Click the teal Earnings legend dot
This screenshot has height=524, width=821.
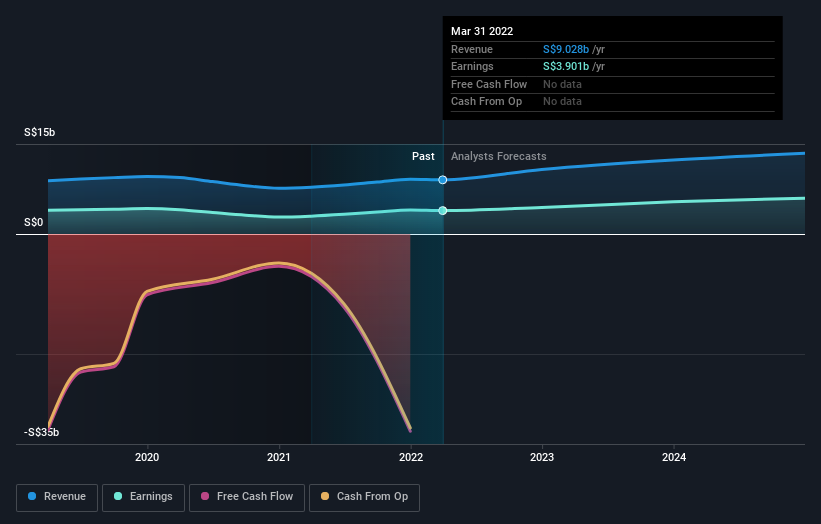click(x=119, y=496)
